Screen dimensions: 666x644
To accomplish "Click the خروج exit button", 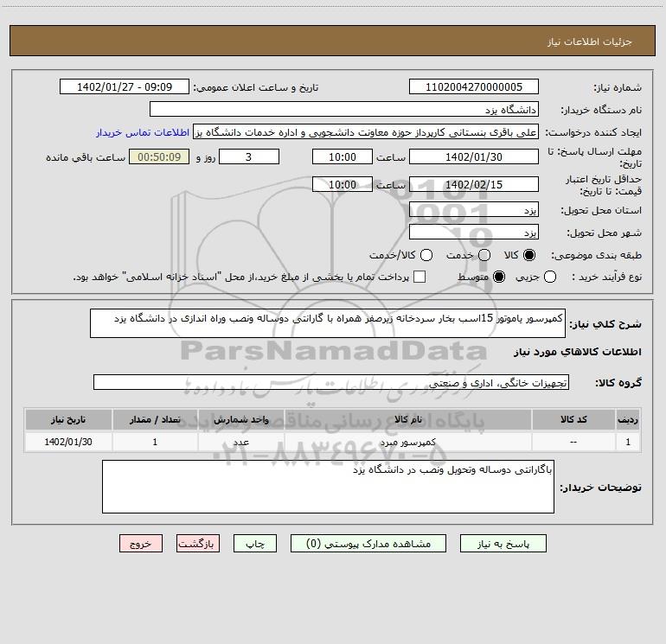I will 141,544.
